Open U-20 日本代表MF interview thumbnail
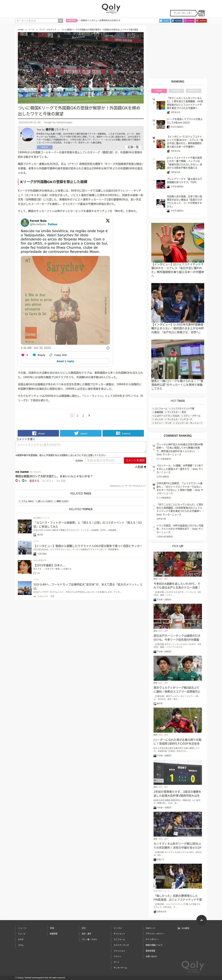This screenshot has width=222, height=980. click(177, 303)
